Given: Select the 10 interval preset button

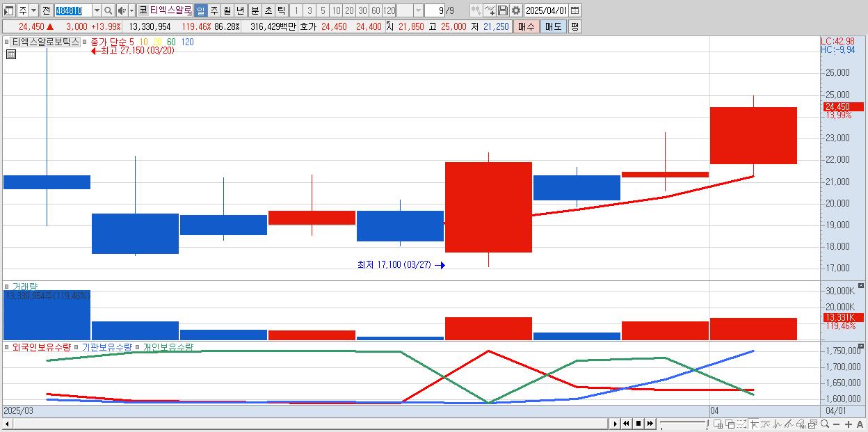Looking at the screenshot, I should [x=336, y=10].
